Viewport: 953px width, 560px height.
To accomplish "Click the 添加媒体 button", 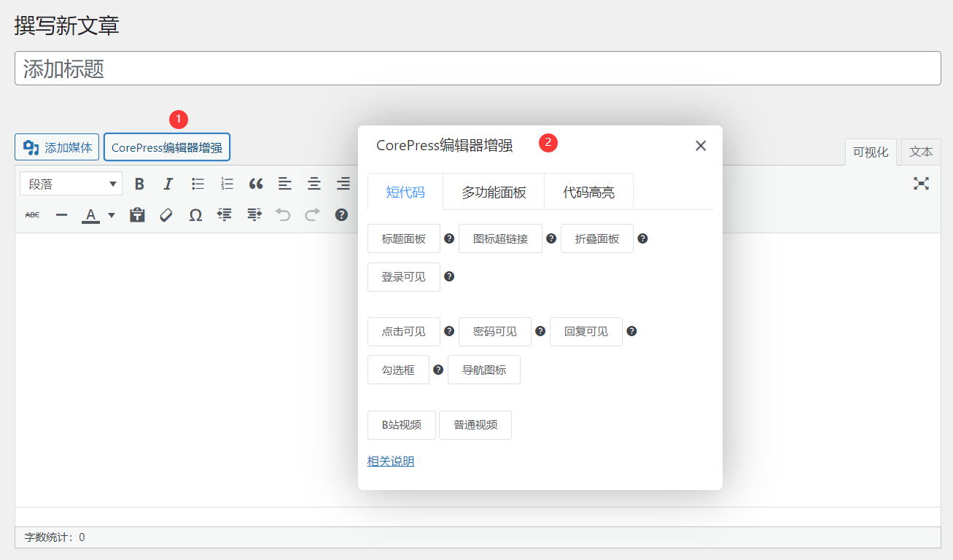I will pos(57,147).
